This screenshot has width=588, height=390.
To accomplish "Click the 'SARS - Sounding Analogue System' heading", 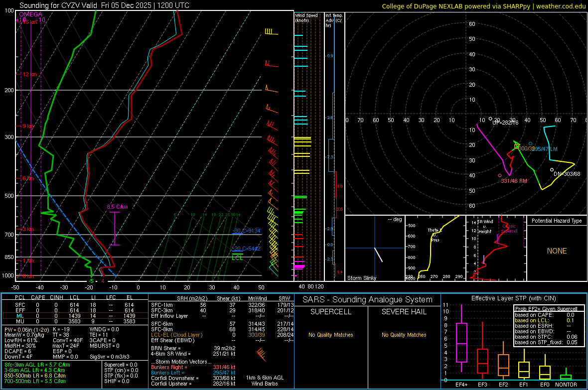I will [x=367, y=300].
